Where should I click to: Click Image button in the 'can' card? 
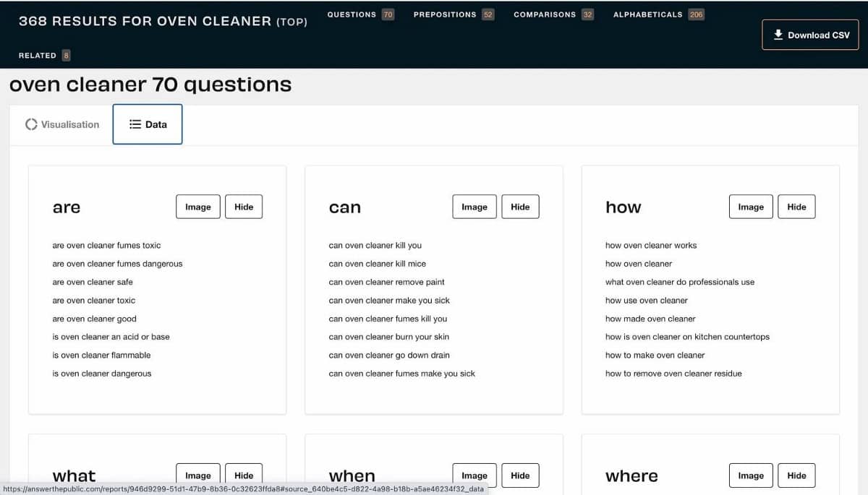pos(475,207)
